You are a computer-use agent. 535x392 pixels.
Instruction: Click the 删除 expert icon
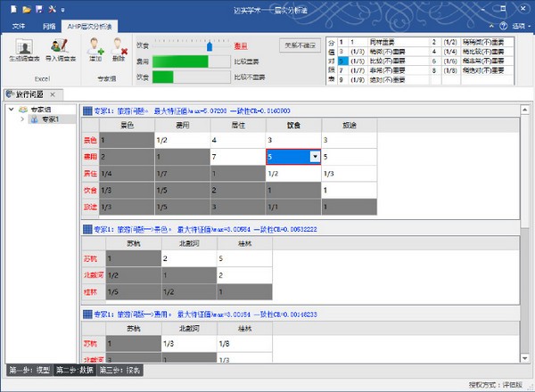tap(118, 46)
